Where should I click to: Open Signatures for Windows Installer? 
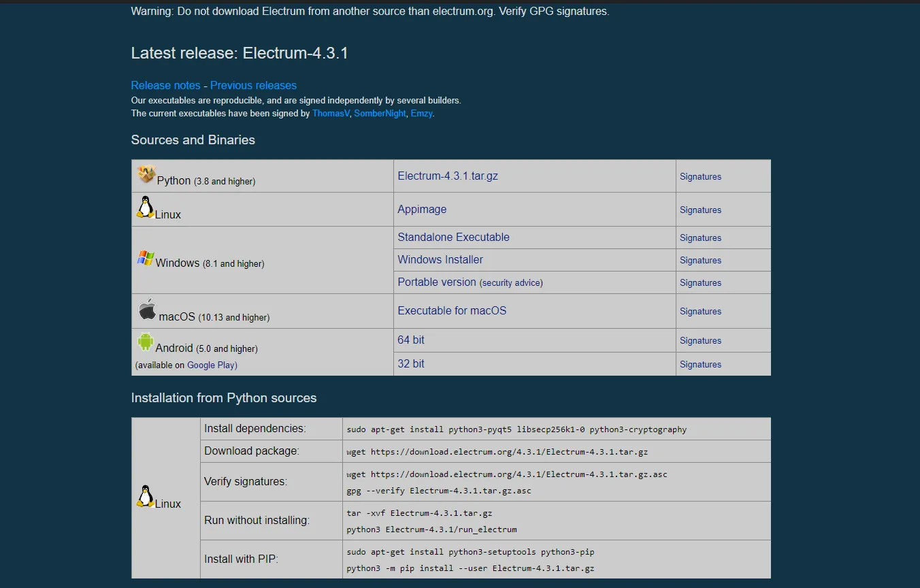tap(700, 261)
